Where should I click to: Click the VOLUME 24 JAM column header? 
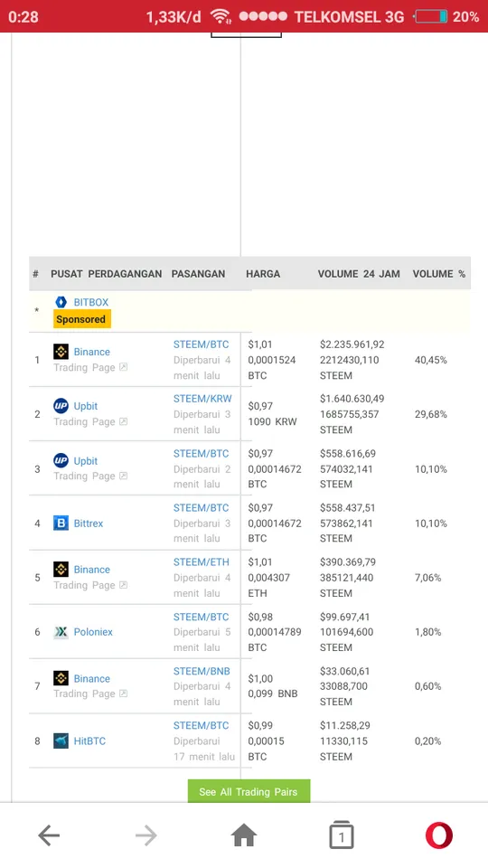coord(359,274)
